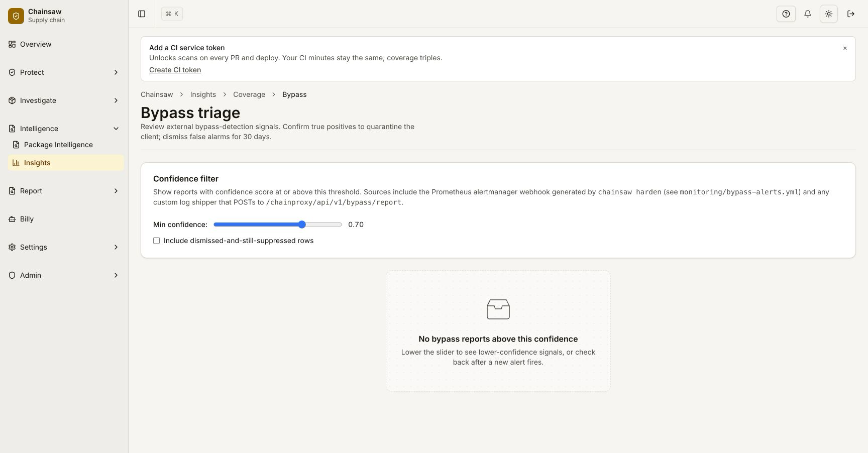Enable Include dismissed-and-still-suppressed rows checkbox
This screenshot has height=453, width=868.
(157, 241)
